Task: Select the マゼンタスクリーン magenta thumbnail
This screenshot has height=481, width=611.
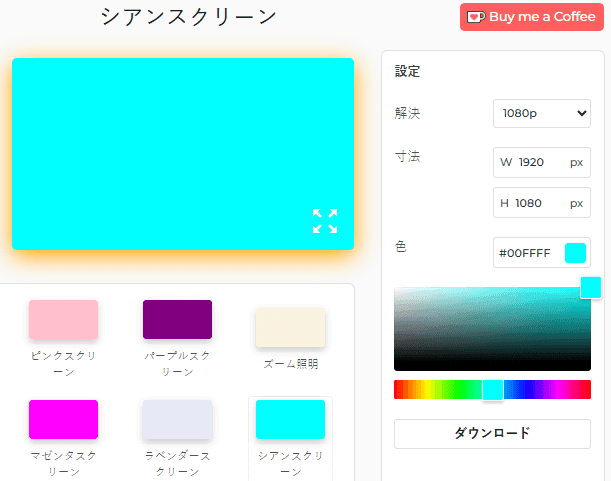Action: (63, 419)
